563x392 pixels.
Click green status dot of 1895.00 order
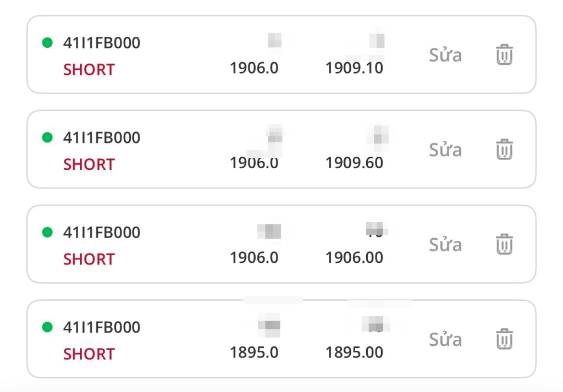tap(47, 327)
